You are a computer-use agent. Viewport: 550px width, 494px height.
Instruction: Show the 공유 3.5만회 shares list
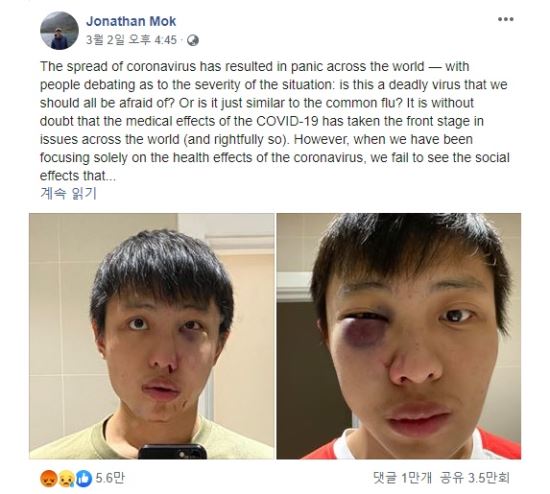475,478
